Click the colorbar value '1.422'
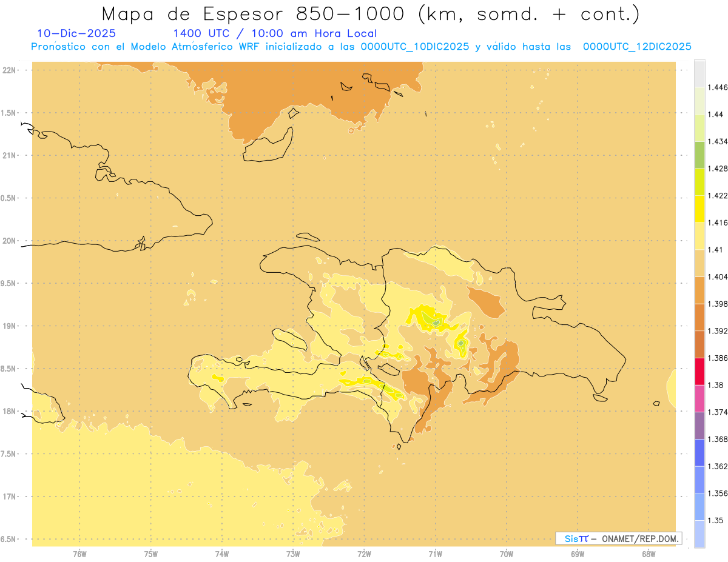The image size is (728, 562). [719, 195]
